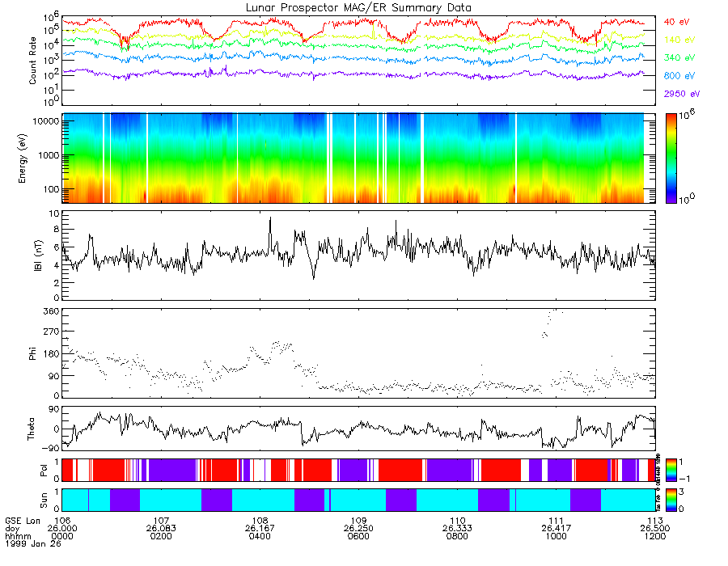The image size is (728, 566).
Task: Click the Pol panel color bar
Action: (671, 470)
